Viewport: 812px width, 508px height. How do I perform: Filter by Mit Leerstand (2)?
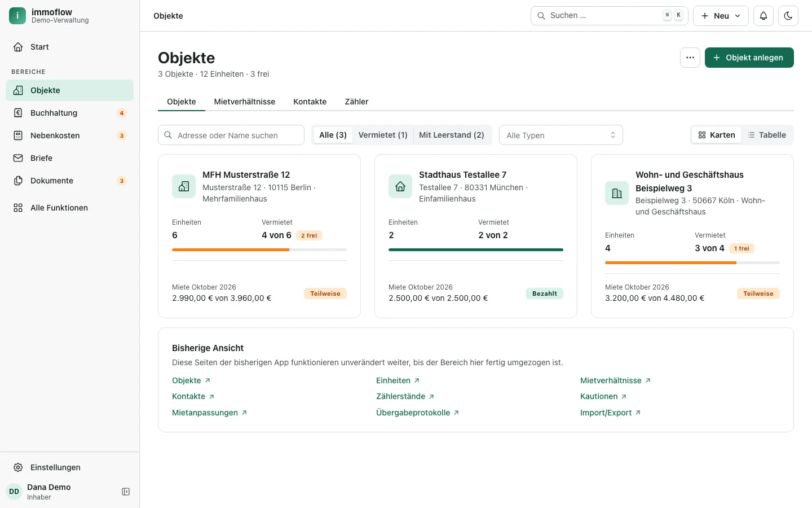(452, 135)
